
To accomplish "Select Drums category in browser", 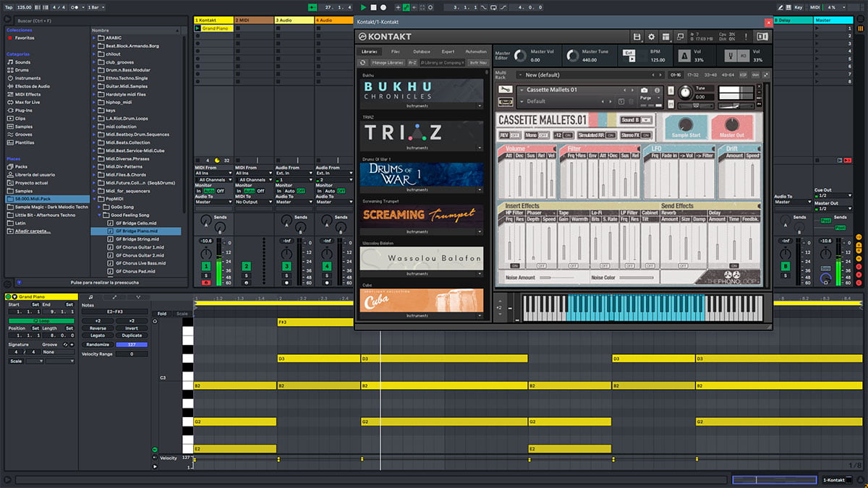I will pyautogui.click(x=22, y=70).
